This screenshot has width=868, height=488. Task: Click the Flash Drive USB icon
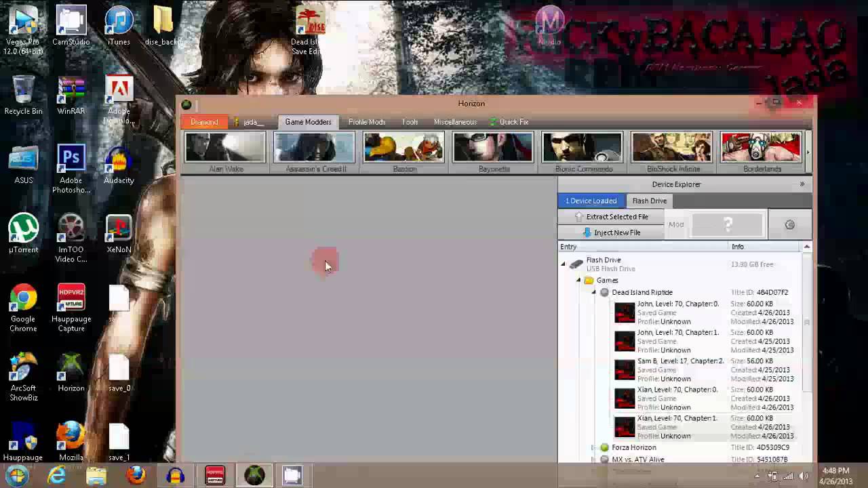(x=576, y=264)
